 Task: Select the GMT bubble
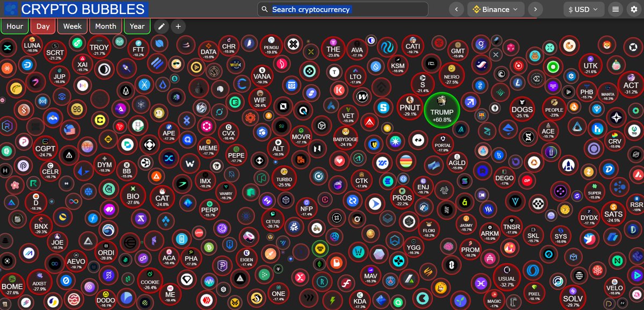tap(458, 52)
